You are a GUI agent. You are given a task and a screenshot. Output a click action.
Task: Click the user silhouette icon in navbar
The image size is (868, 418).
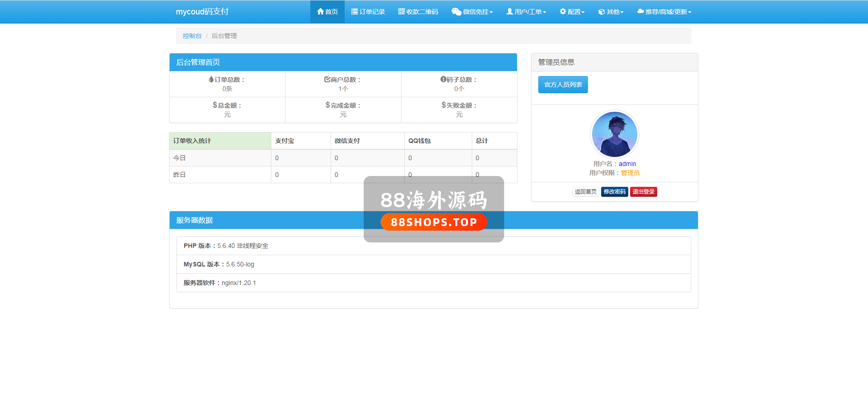pos(509,12)
